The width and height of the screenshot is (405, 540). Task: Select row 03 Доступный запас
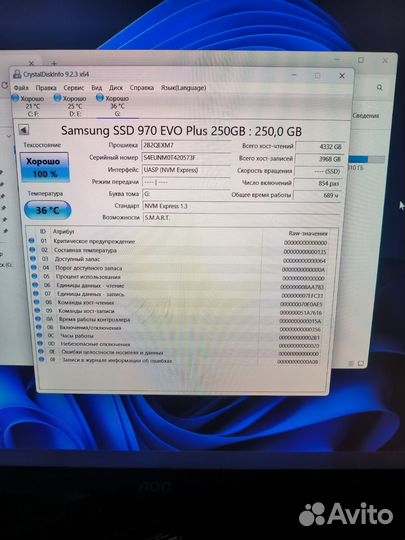point(178,259)
